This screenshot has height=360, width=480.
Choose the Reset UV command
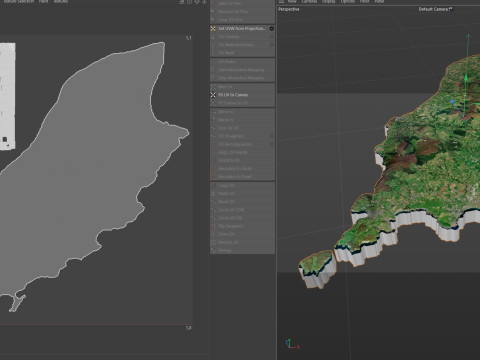click(242, 202)
